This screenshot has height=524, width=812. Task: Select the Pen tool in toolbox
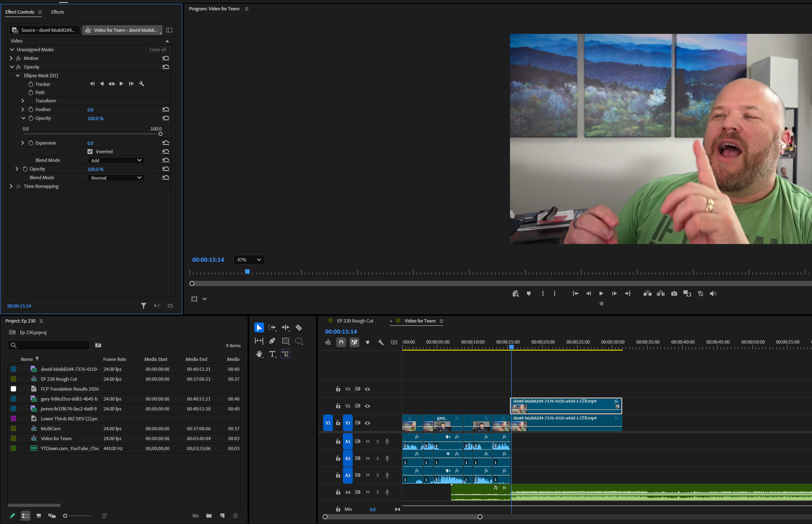coord(272,341)
